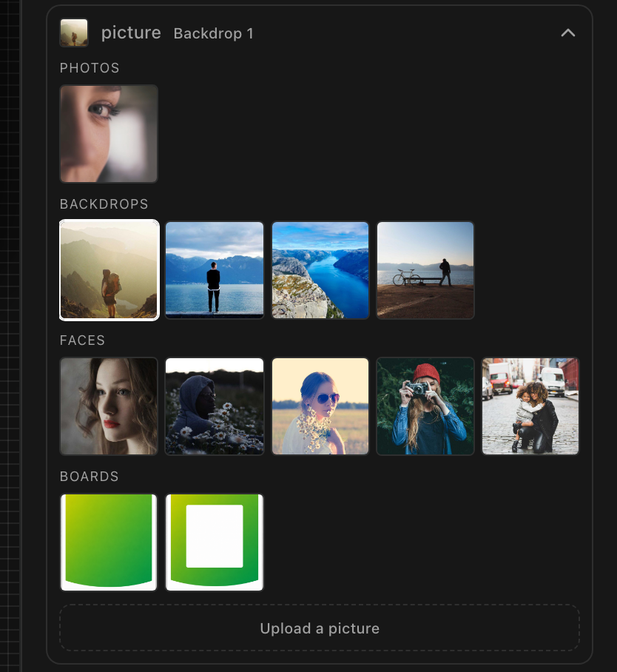The width and height of the screenshot is (617, 672).
Task: Choose the plain green gradient board
Action: pyautogui.click(x=109, y=542)
